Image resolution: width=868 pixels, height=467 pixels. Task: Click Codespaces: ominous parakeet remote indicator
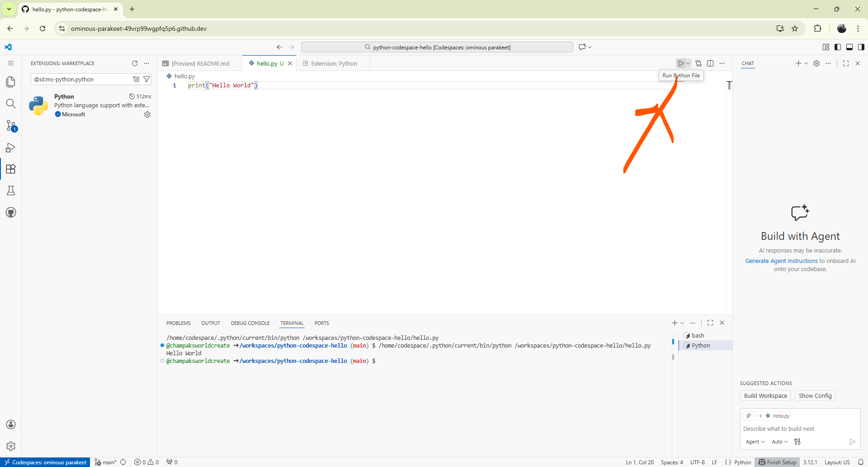coord(45,462)
